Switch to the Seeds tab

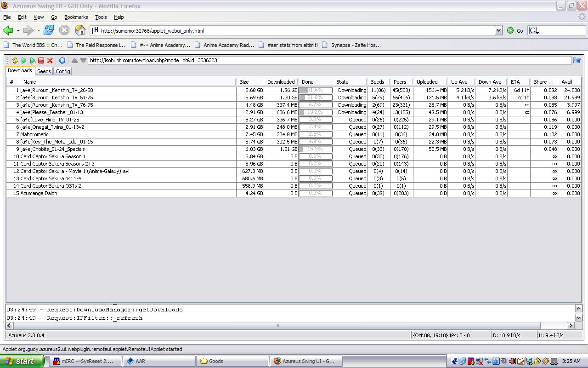44,71
